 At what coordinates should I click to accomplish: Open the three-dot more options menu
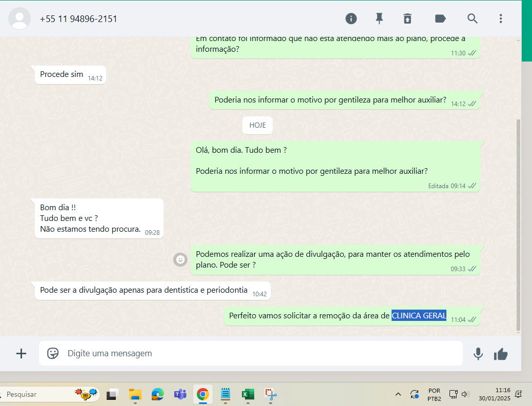[500, 18]
